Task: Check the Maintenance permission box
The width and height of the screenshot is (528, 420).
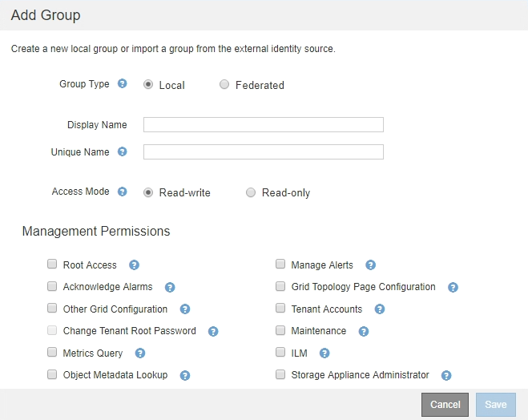Action: [x=280, y=330]
